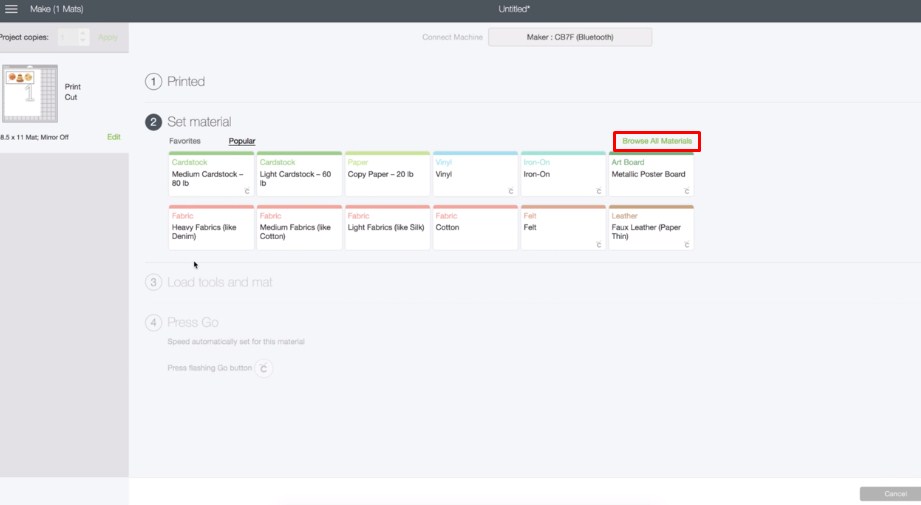Click the Cricut icon on Faux Leather card
Image resolution: width=921 pixels, height=505 pixels.
tap(687, 244)
